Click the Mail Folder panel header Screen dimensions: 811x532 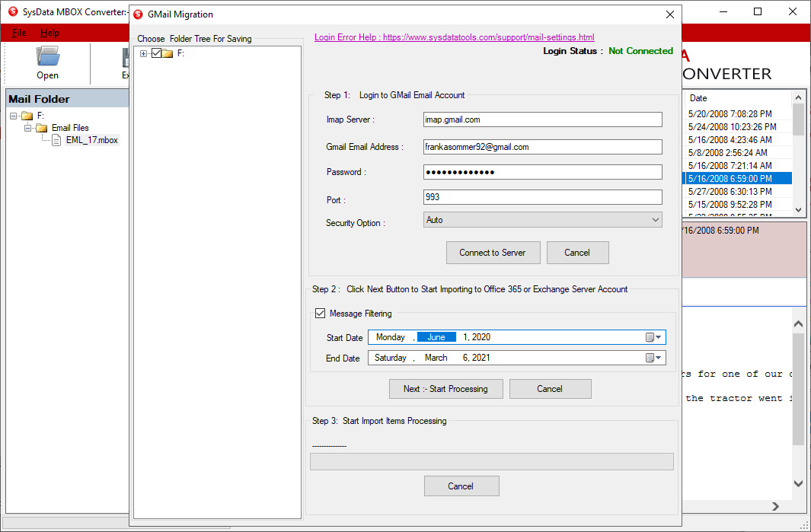point(67,99)
